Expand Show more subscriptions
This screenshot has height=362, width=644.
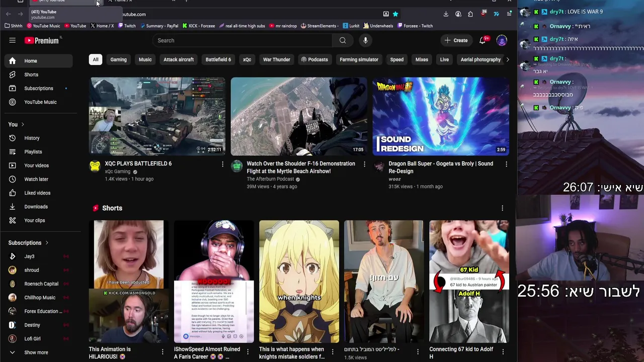pyautogui.click(x=39, y=352)
